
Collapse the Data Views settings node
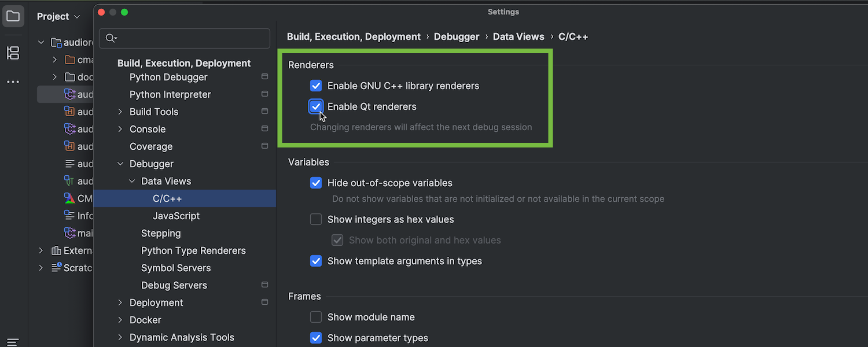pyautogui.click(x=132, y=181)
